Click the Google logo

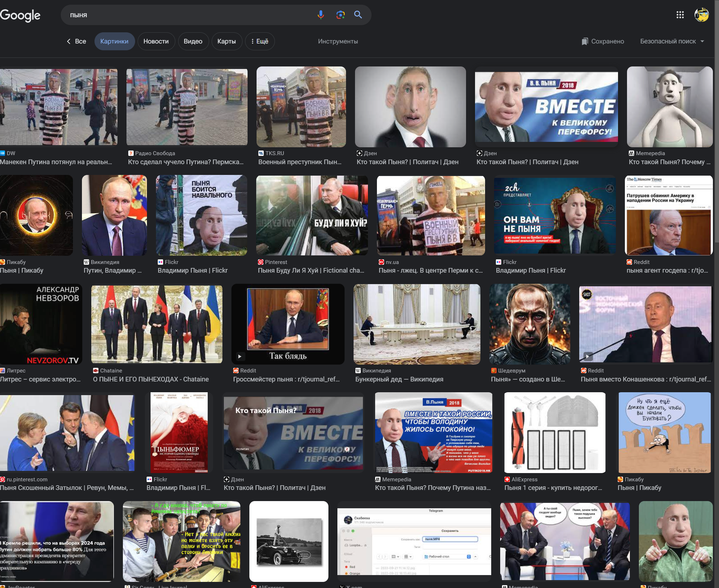(20, 15)
